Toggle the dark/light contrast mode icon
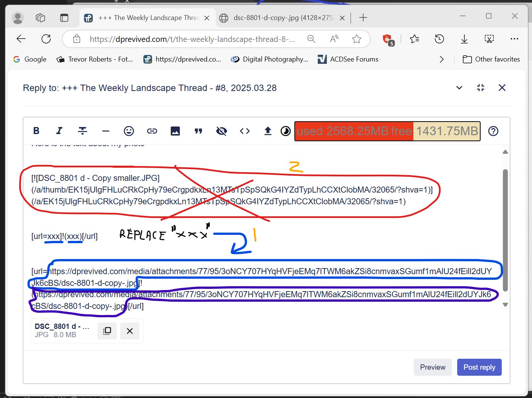The height and width of the screenshot is (398, 532). coord(286,131)
